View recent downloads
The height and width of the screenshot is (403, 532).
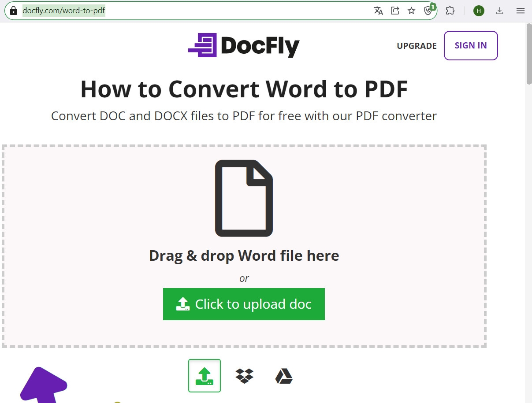pyautogui.click(x=500, y=10)
